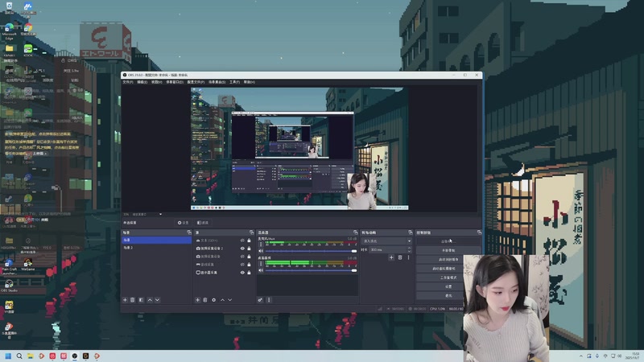Open the 帮助(H) menu

pyautogui.click(x=250, y=82)
